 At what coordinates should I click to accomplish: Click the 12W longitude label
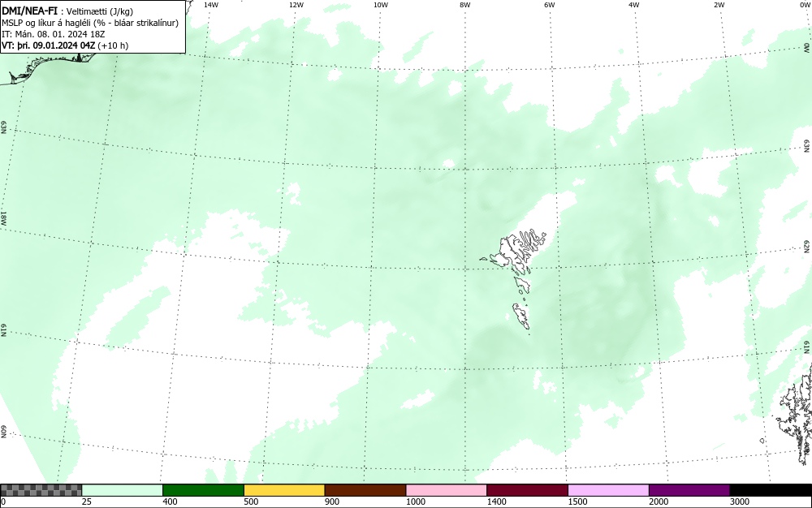pyautogui.click(x=296, y=5)
